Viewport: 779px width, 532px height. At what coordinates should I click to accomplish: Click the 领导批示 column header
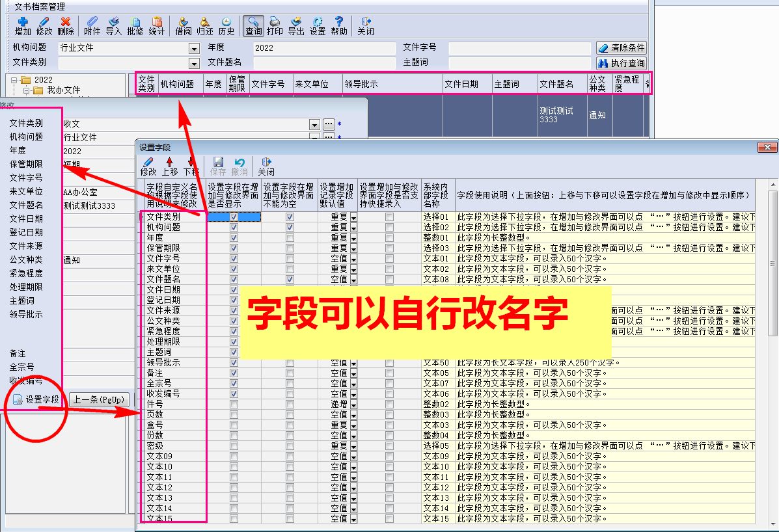tap(392, 84)
